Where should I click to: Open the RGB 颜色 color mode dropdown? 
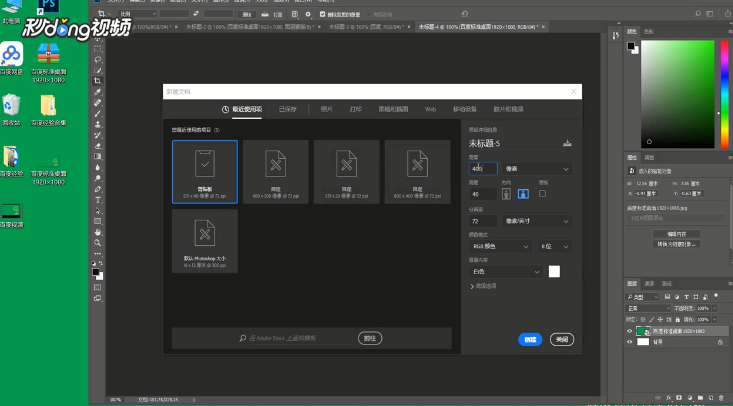tap(501, 246)
